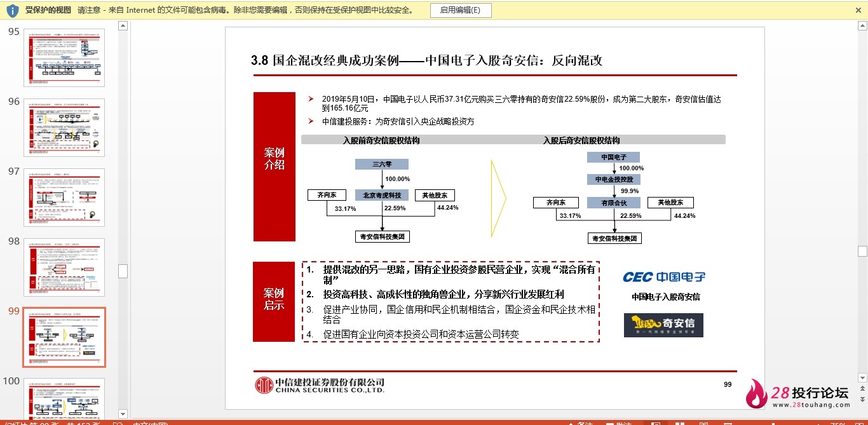The height and width of the screenshot is (425, 868).
Task: Click the 受保护的视图 label
Action: (x=48, y=10)
